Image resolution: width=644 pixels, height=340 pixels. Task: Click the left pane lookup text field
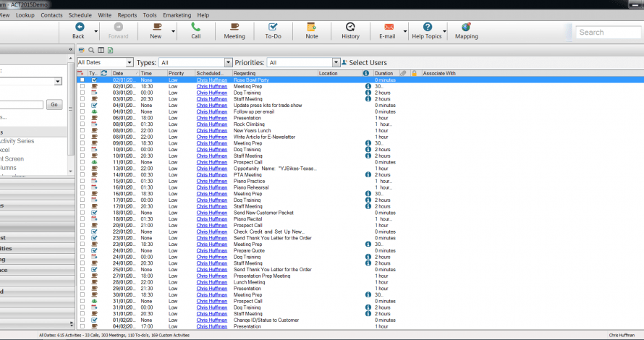(22, 105)
